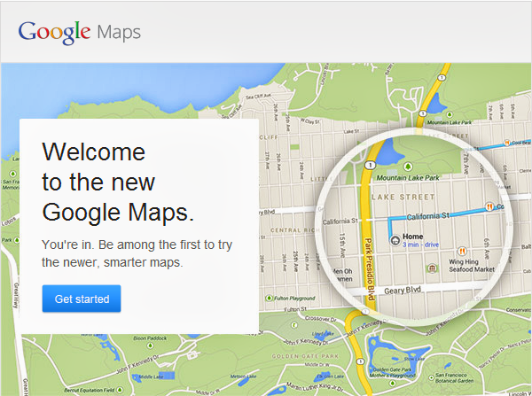The height and width of the screenshot is (396, 532).
Task: Click the museum icon beside Wing Hing Seafood Market
Action: (x=432, y=268)
